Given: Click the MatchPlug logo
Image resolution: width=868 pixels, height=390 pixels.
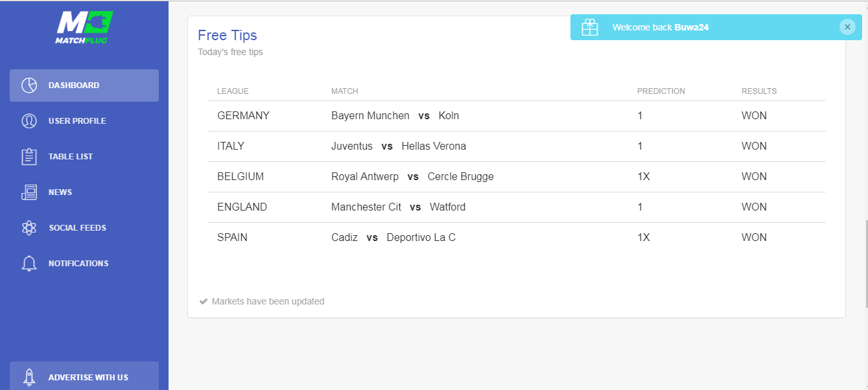Looking at the screenshot, I should coord(84,27).
